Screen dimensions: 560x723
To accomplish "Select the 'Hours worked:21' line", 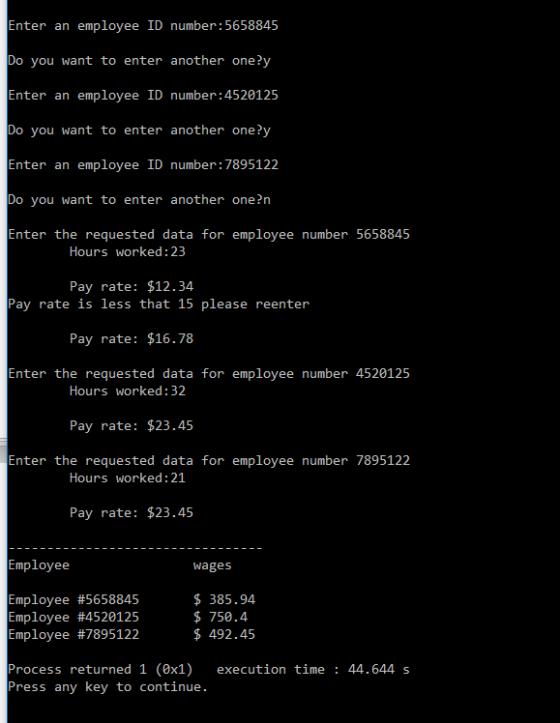I will coord(127,478).
